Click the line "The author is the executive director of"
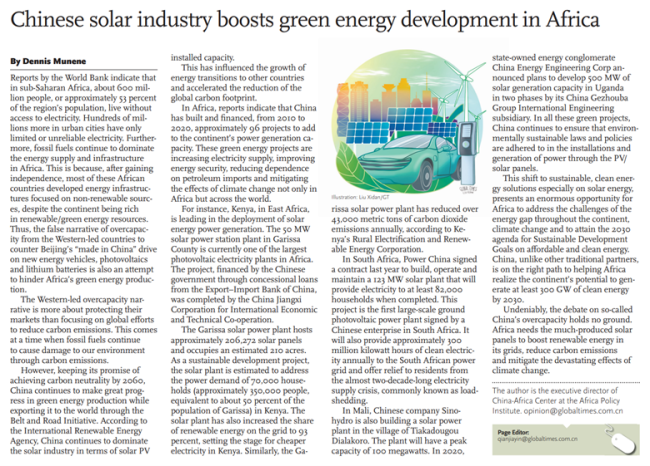The height and width of the screenshot is (466, 650). (555, 391)
